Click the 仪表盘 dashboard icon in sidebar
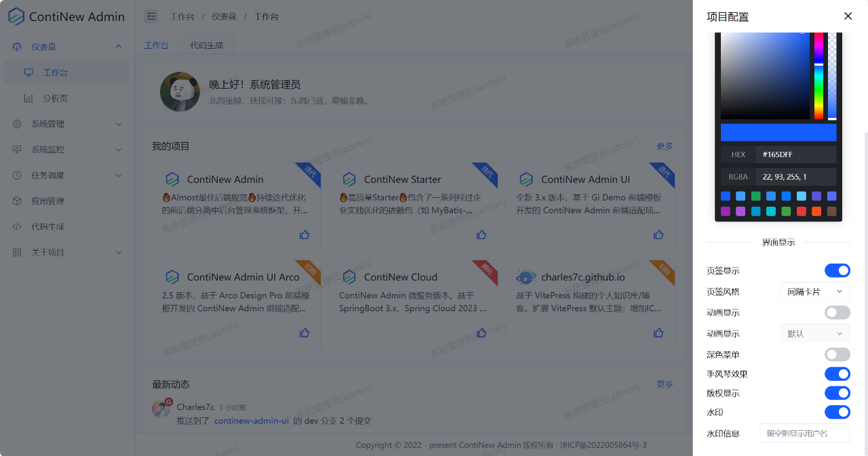This screenshot has width=868, height=456. tap(17, 47)
